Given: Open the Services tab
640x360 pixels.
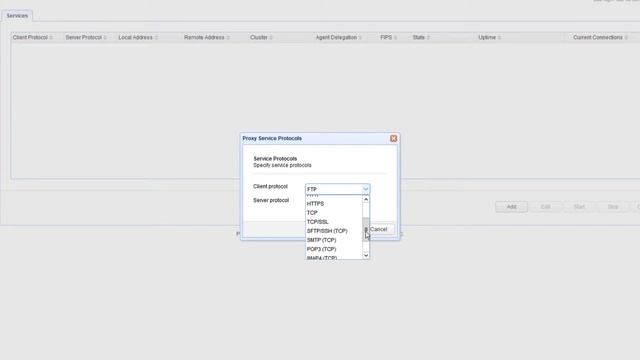Looking at the screenshot, I should pyautogui.click(x=17, y=16).
